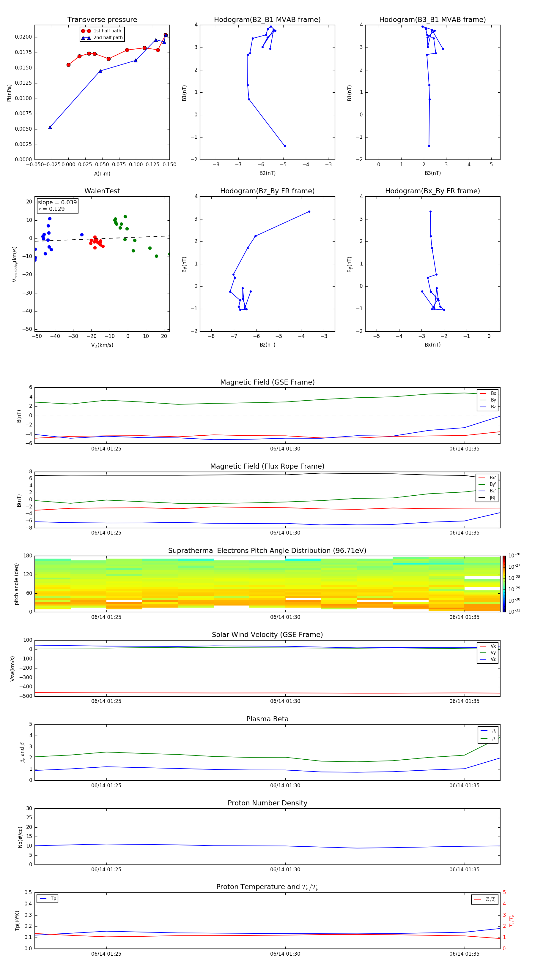Click the 'Pt(nPa)' y-axis label
Screen dimensions: 535x980
coord(9,92)
